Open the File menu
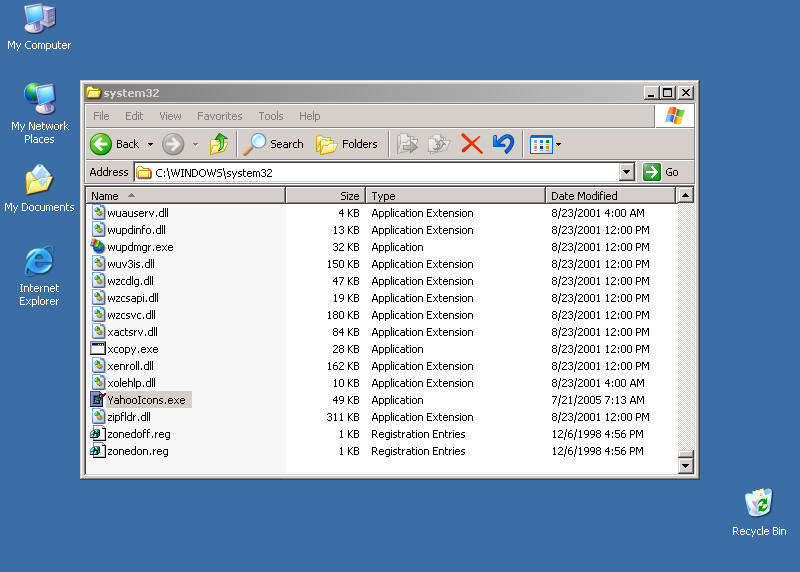This screenshot has width=800, height=572. click(101, 116)
